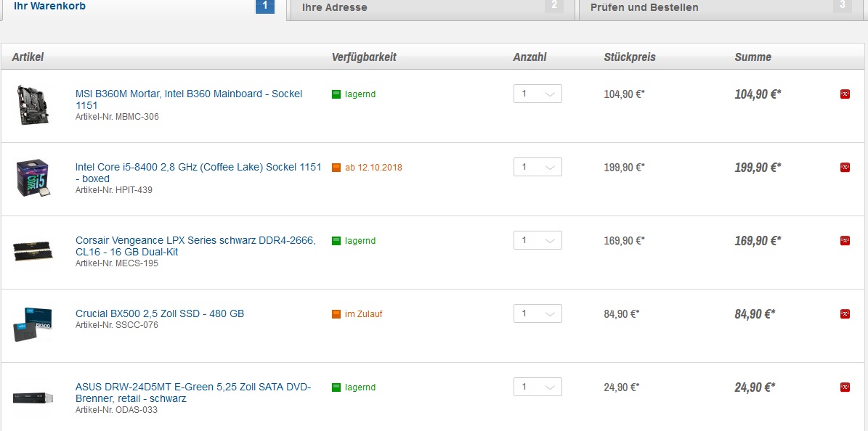
Task: Click Summe value 84,90 €
Action: pos(755,313)
